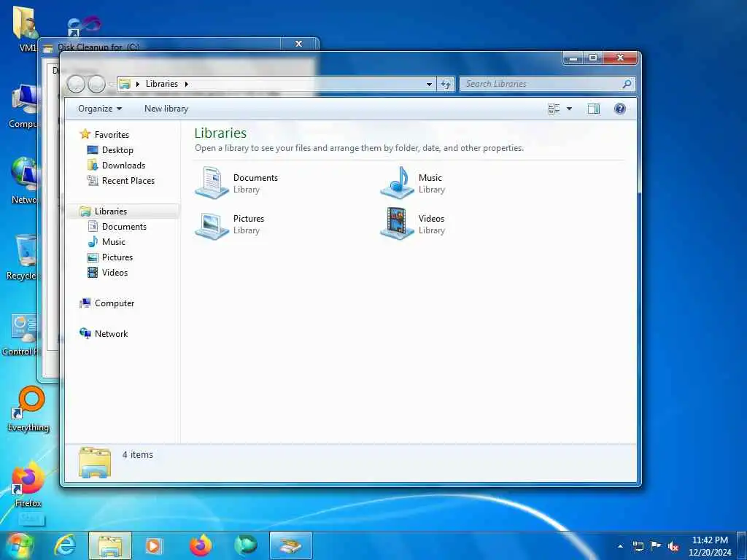Select the Network desktop icon
Viewport: 747px width, 560px height.
click(23, 181)
